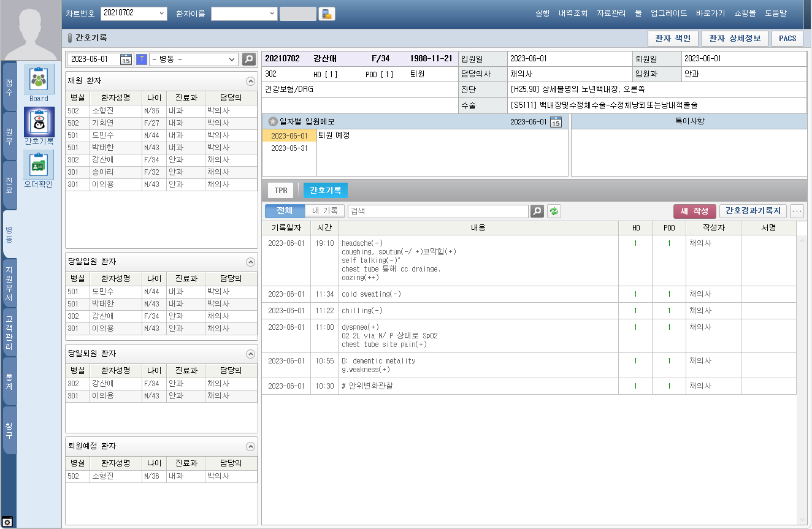Click the green refresh icon in nursing records
The width and height of the screenshot is (812, 529).
(554, 211)
